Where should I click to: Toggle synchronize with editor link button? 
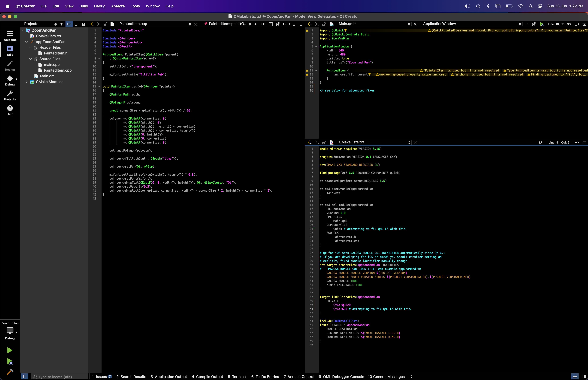point(69,24)
